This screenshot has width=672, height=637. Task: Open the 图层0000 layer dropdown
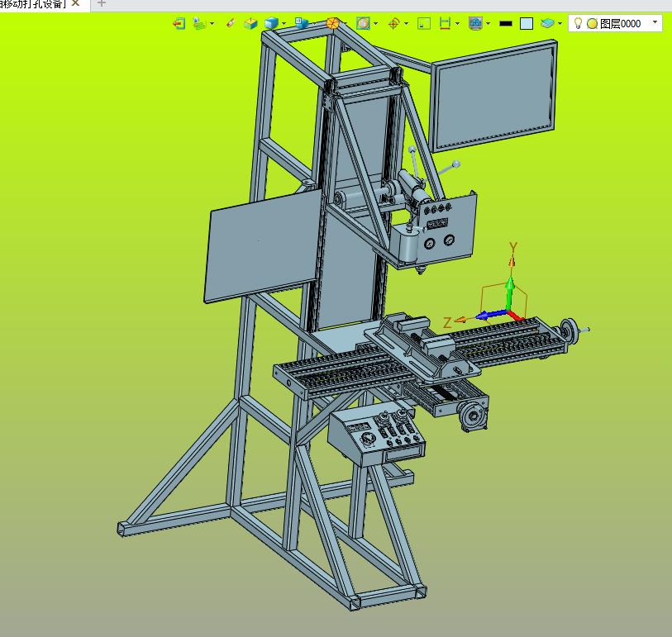point(655,22)
